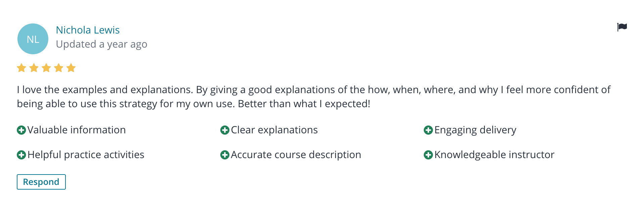Image resolution: width=644 pixels, height=203 pixels.
Task: Open Nichola Lewis profile link
Action: tap(88, 30)
